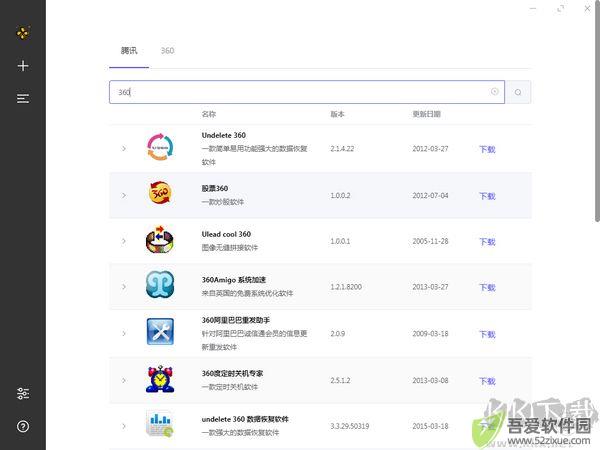Viewport: 600px width, 450px height.
Task: Download Undelete 360 via 下载 link
Action: (x=487, y=149)
